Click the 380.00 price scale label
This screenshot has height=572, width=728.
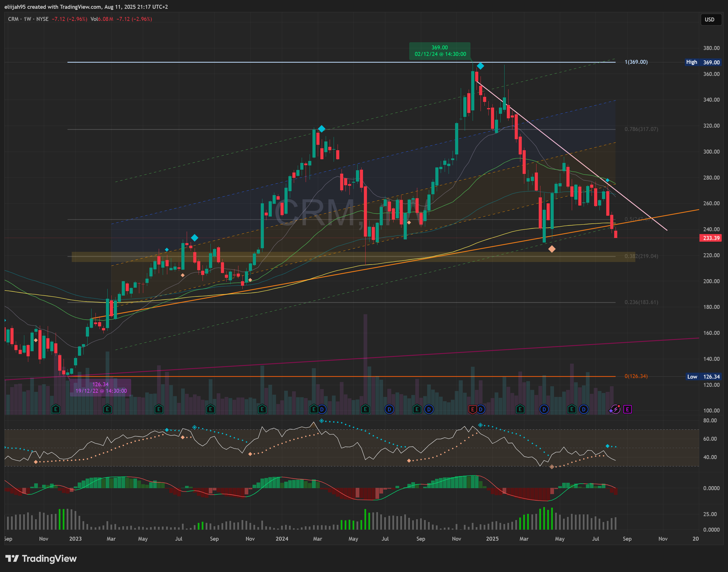[x=711, y=48]
